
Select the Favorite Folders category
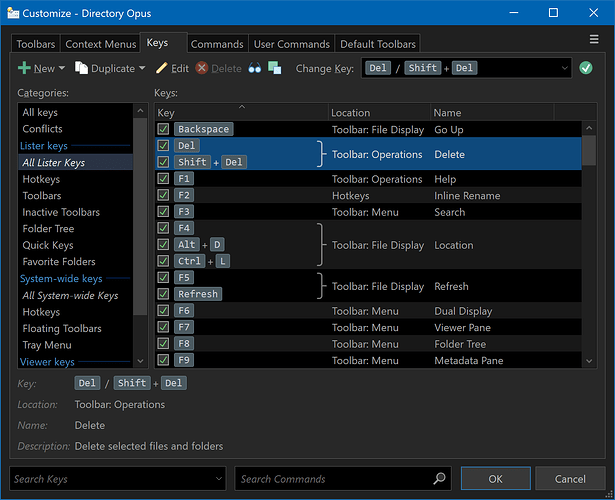click(x=75, y=262)
